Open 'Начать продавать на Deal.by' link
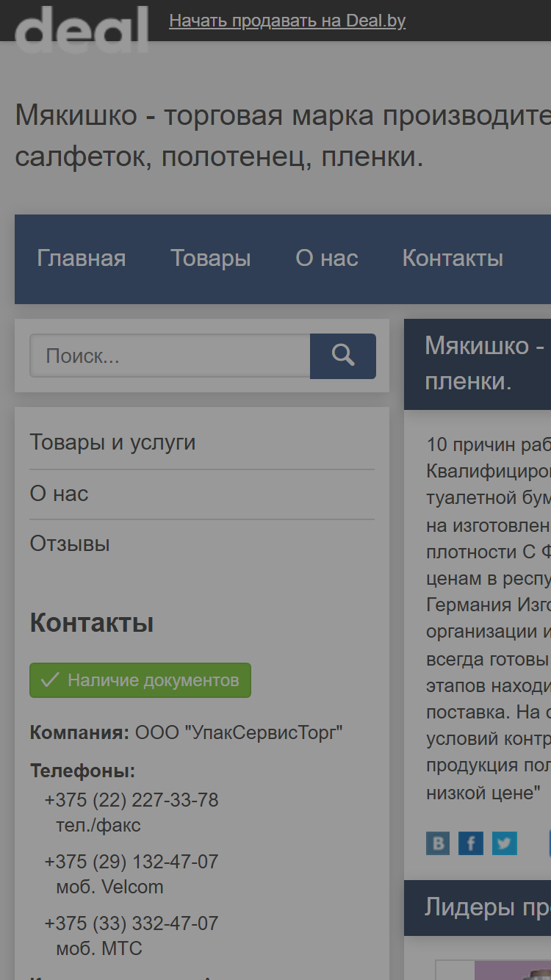Image resolution: width=551 pixels, height=980 pixels. (287, 21)
